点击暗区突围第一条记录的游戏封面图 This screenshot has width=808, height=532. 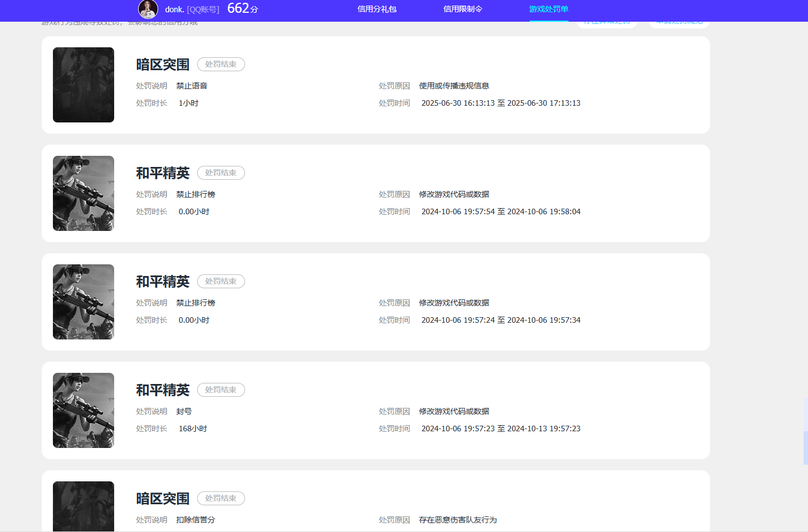point(83,85)
